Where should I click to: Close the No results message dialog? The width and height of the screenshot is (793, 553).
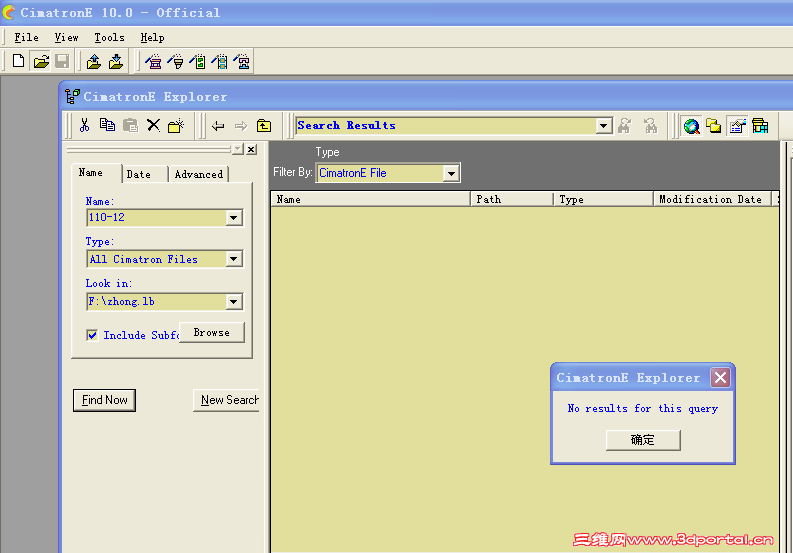tap(720, 377)
